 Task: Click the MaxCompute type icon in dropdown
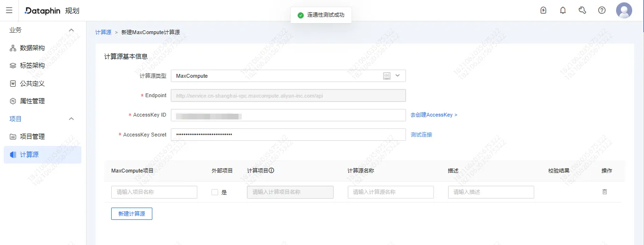click(x=387, y=76)
